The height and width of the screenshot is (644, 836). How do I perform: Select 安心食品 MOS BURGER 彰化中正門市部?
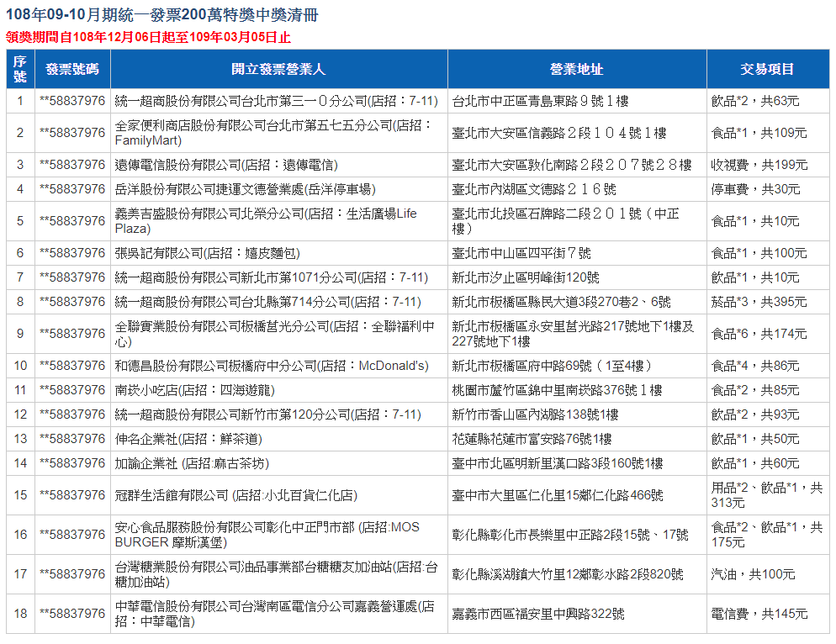pos(267,536)
